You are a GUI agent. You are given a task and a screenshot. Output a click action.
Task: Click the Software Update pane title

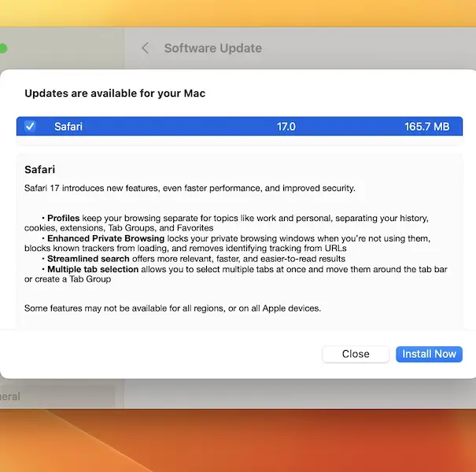point(212,48)
